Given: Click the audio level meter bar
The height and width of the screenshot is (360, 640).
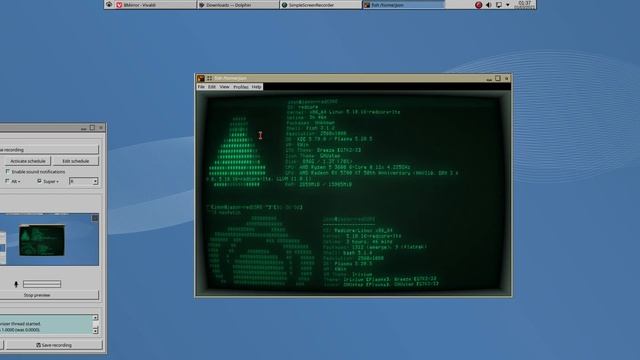Looking at the screenshot, I should pyautogui.click(x=42, y=284).
